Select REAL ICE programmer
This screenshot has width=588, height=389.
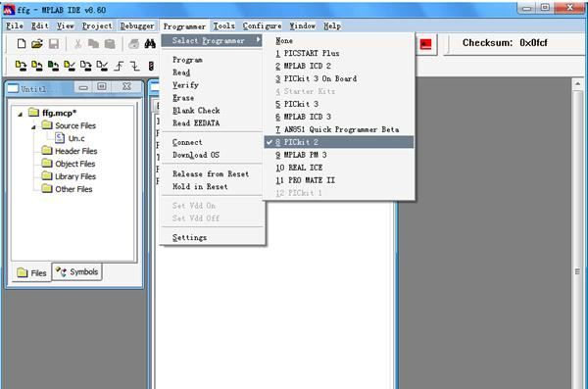[339, 168]
